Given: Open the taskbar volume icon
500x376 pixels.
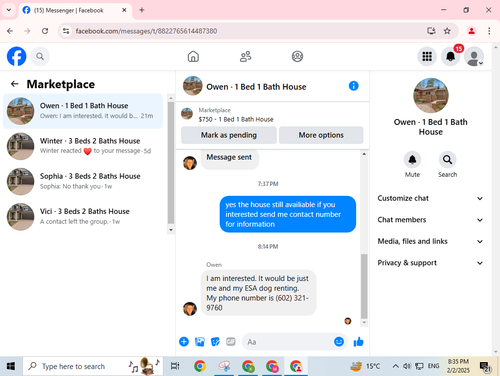Looking at the screenshot, I should click(x=407, y=366).
